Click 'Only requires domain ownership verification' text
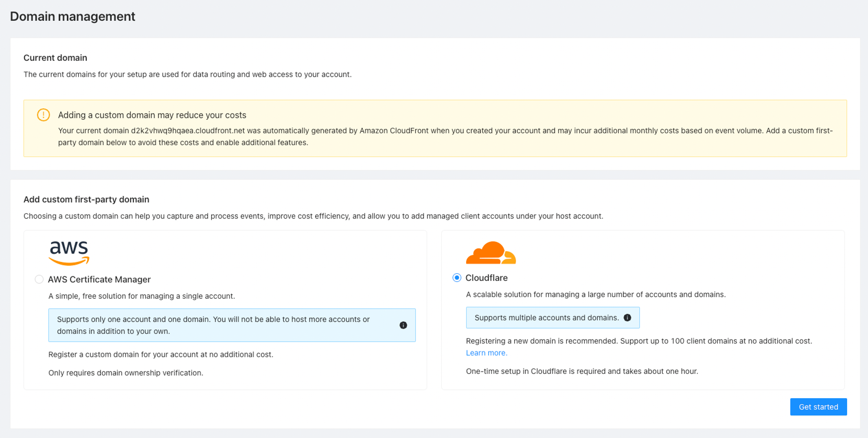Image resolution: width=868 pixels, height=438 pixels. [x=125, y=373]
